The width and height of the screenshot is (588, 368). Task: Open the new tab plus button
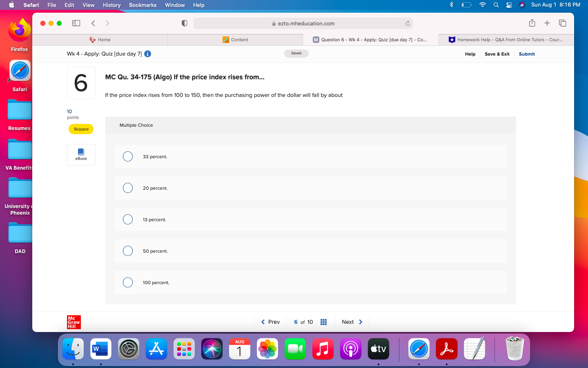[547, 23]
